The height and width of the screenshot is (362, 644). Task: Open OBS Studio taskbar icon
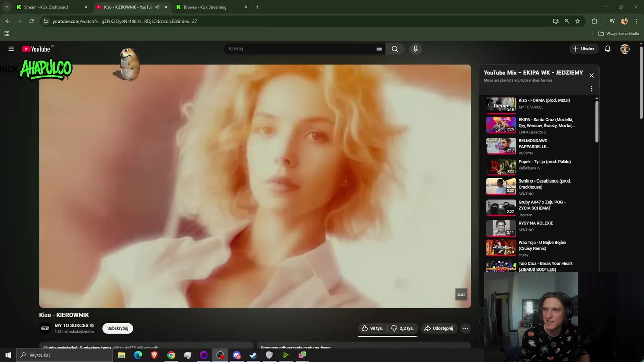tap(220, 355)
